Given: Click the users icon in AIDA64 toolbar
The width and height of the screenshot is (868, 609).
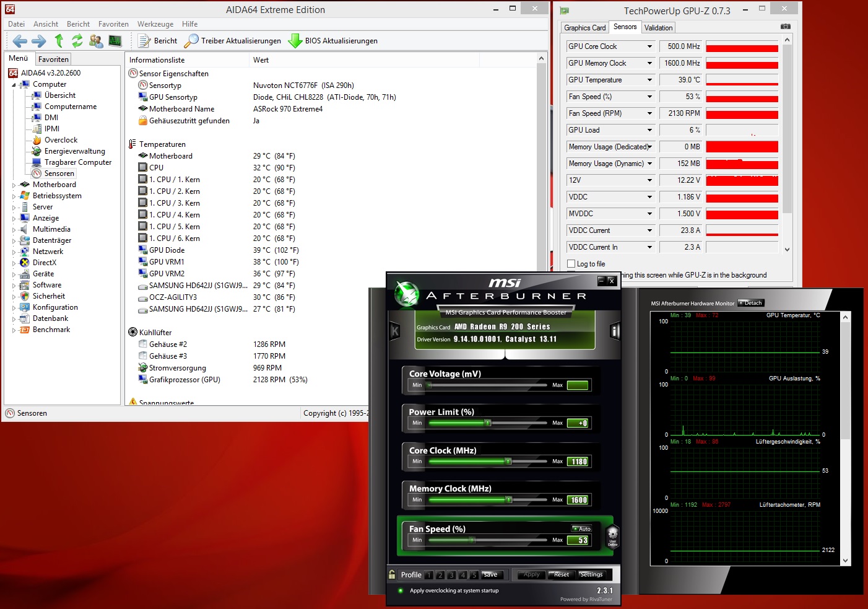Looking at the screenshot, I should [96, 41].
